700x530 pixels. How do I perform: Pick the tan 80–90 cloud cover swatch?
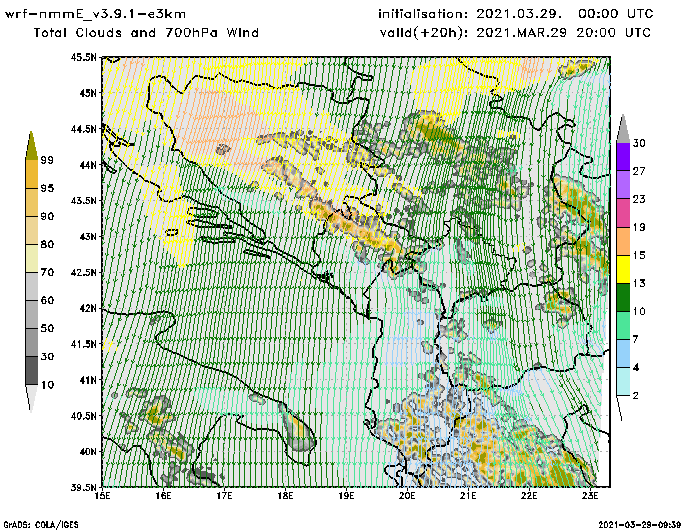point(31,230)
